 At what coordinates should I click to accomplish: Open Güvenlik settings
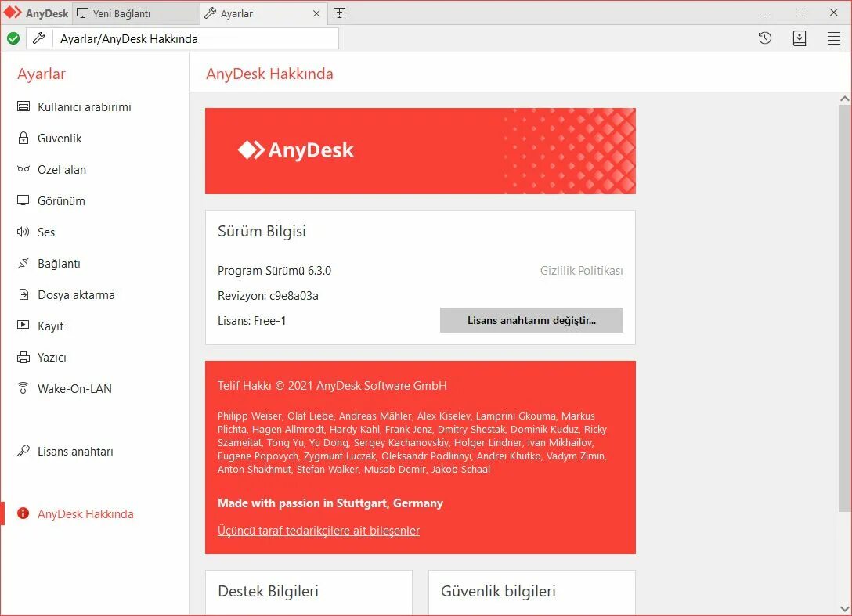pos(60,139)
